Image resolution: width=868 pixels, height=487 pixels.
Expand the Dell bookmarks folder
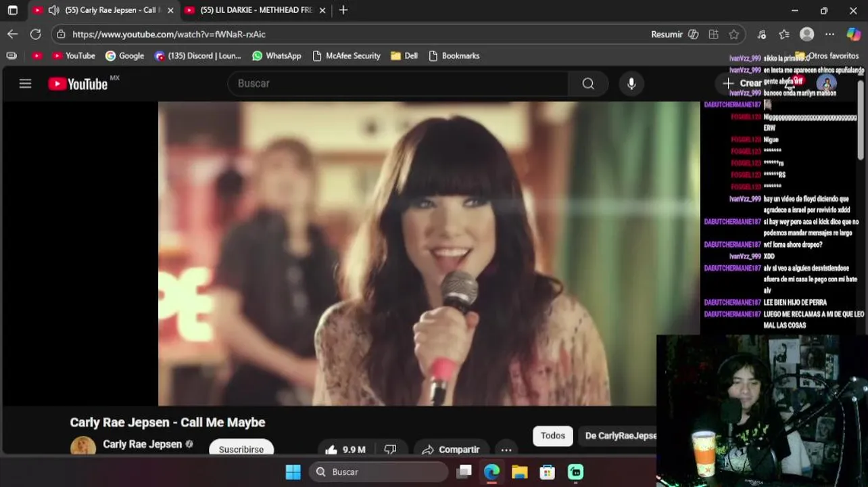click(404, 55)
